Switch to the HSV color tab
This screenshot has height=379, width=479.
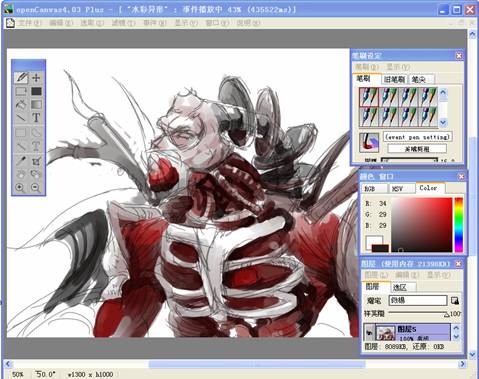pos(402,189)
